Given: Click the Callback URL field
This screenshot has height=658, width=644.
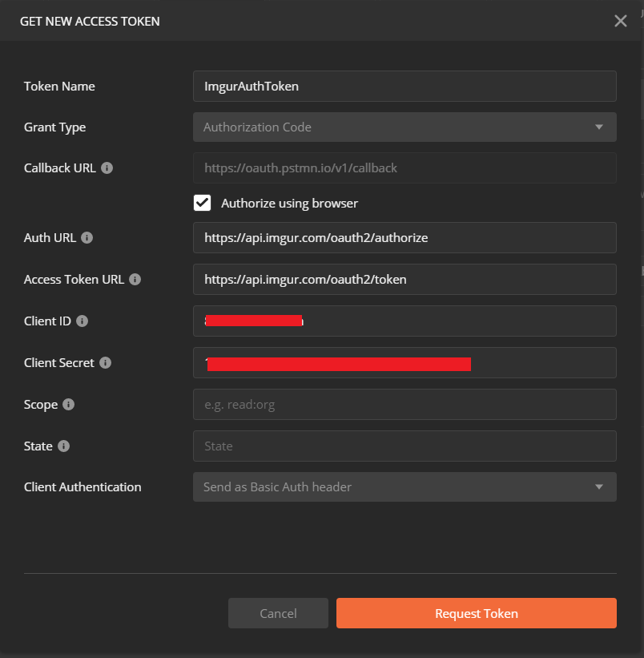Looking at the screenshot, I should click(405, 168).
